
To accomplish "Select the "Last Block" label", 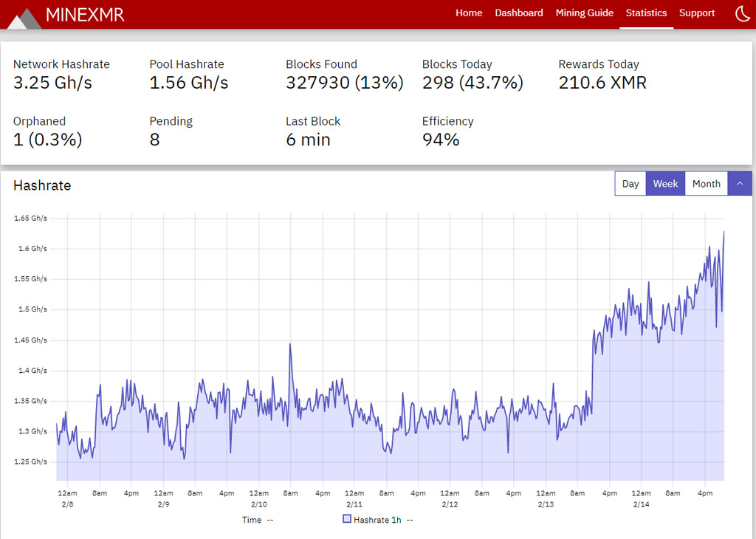I will tap(313, 122).
